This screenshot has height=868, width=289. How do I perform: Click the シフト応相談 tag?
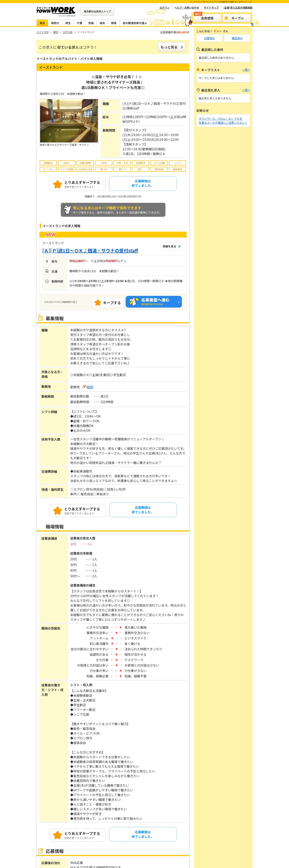pyautogui.click(x=67, y=169)
